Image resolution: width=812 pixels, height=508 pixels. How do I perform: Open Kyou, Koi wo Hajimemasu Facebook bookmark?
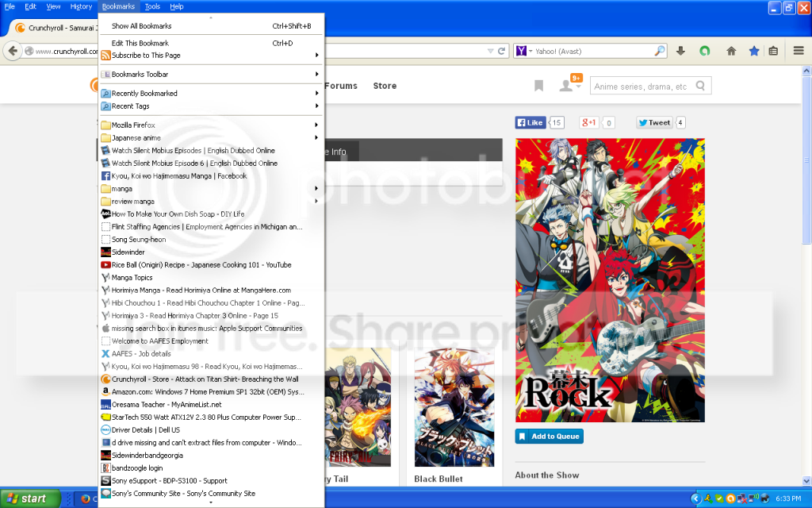tap(211, 175)
